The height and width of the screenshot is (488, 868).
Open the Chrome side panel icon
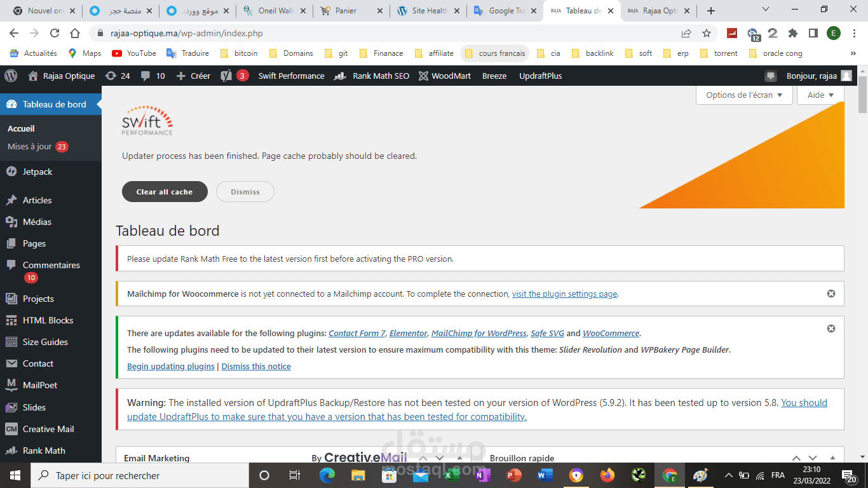[x=813, y=33]
